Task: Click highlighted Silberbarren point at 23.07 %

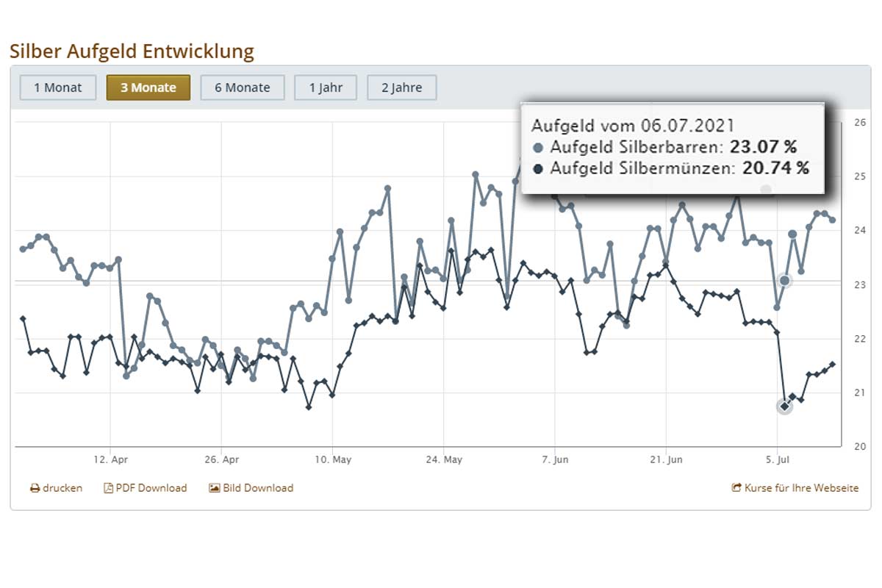Action: [x=784, y=281]
